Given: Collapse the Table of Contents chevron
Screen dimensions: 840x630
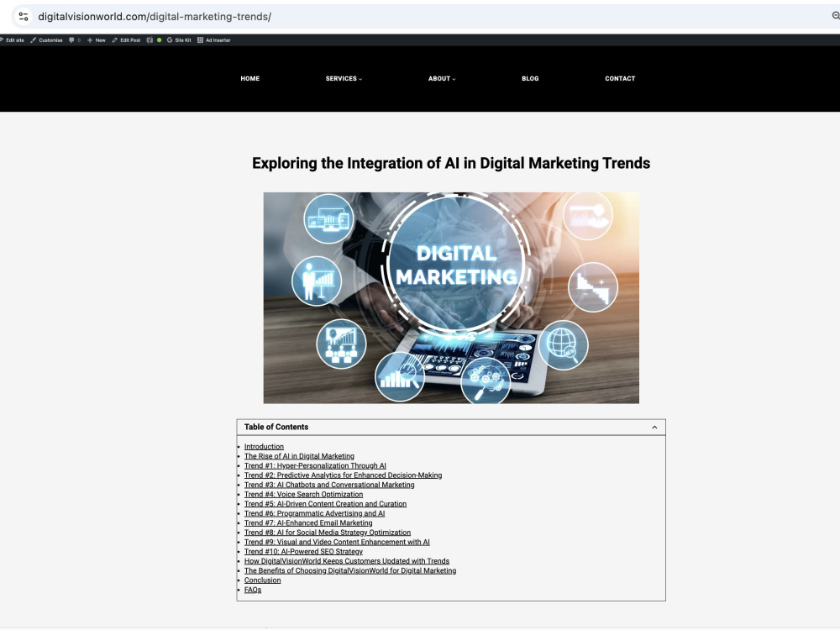Looking at the screenshot, I should (x=654, y=427).
